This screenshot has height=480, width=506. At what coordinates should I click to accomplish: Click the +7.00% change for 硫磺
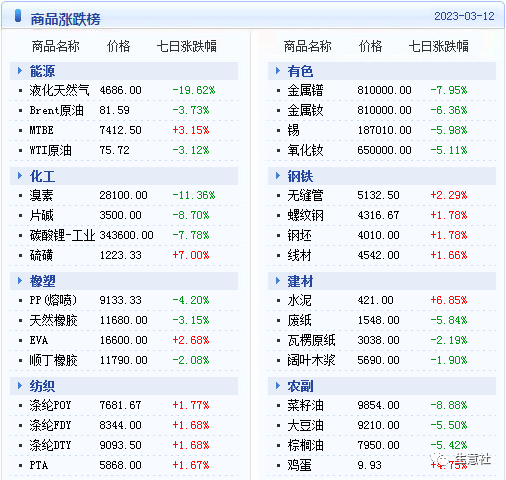click(191, 255)
